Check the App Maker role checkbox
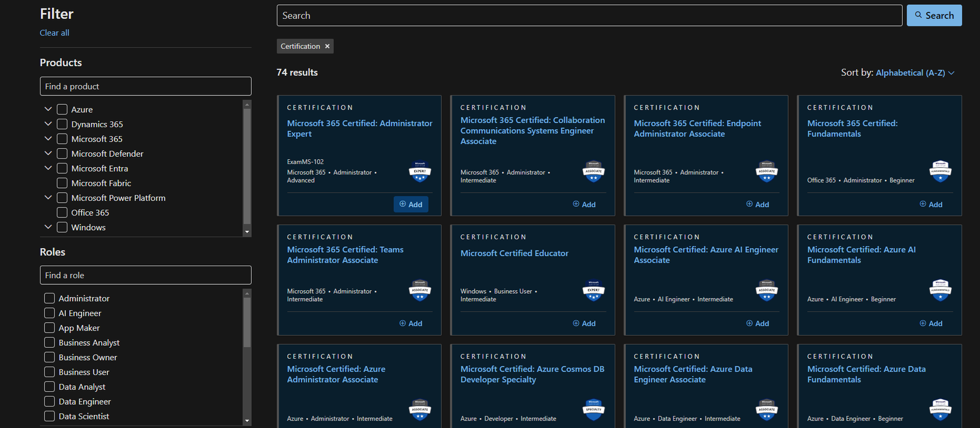Image resolution: width=980 pixels, height=428 pixels. click(x=50, y=328)
